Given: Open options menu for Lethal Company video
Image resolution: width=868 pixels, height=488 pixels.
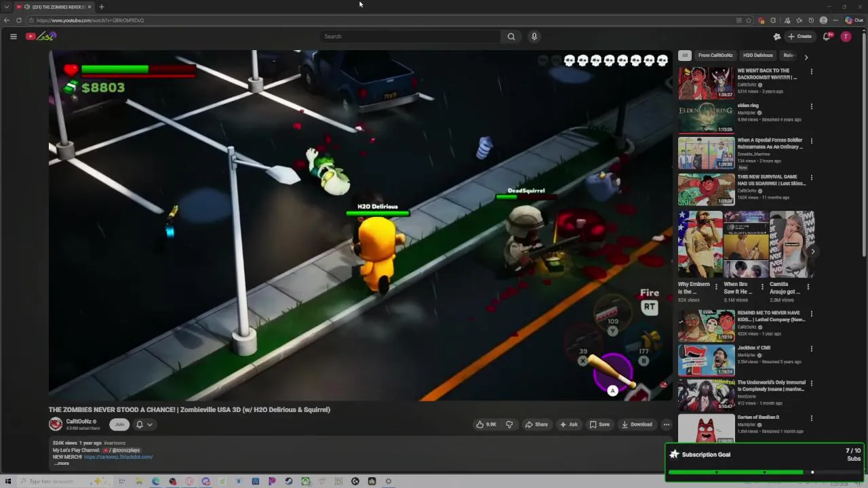Looking at the screenshot, I should (x=811, y=314).
